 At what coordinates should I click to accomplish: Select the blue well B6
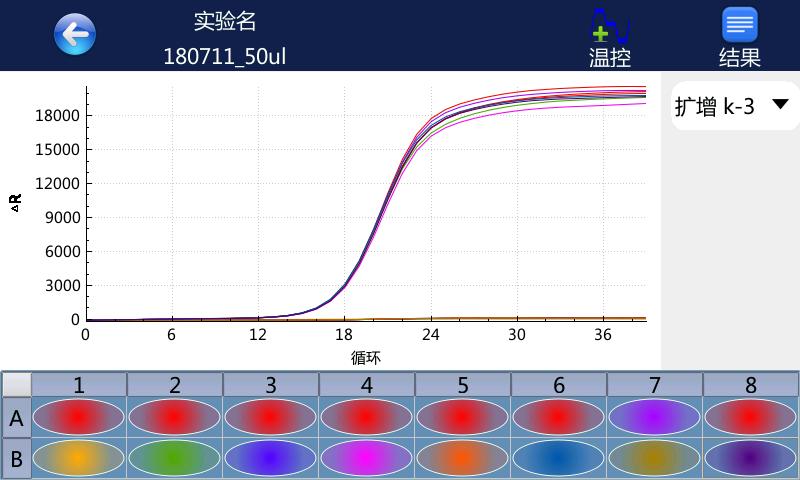(x=558, y=458)
